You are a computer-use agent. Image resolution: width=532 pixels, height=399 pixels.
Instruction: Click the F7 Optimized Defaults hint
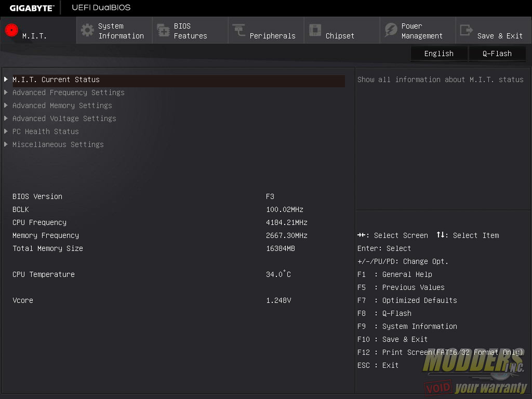click(x=407, y=300)
